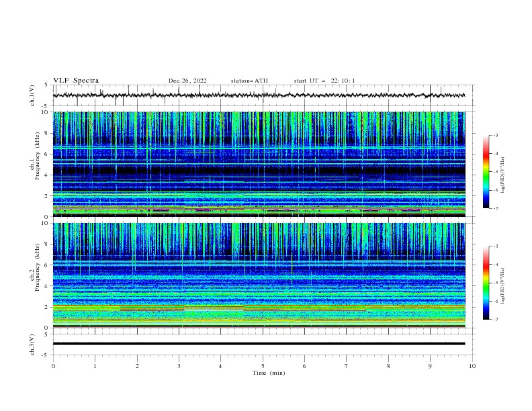Click time axis tick label "7" at bottom

click(347, 366)
